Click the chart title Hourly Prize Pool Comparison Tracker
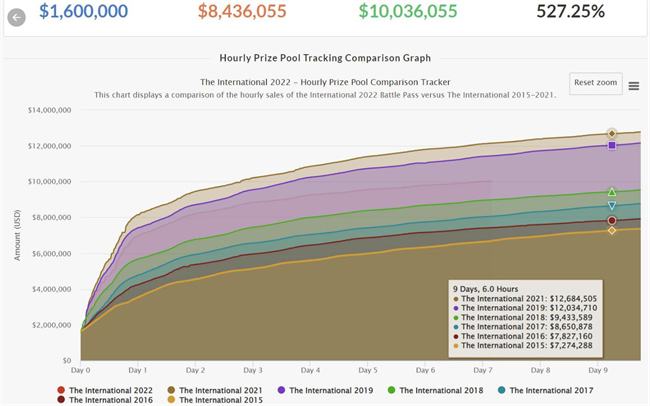 click(x=325, y=82)
